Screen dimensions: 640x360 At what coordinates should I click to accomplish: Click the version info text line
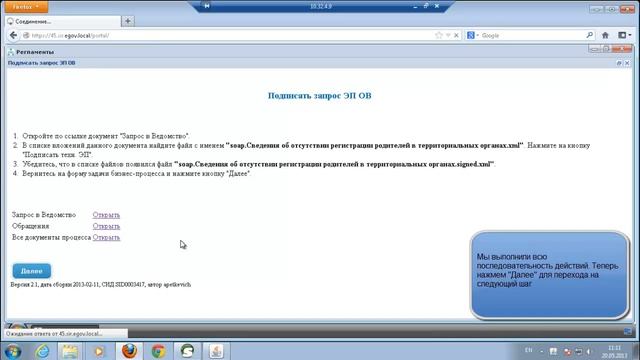coord(101,284)
